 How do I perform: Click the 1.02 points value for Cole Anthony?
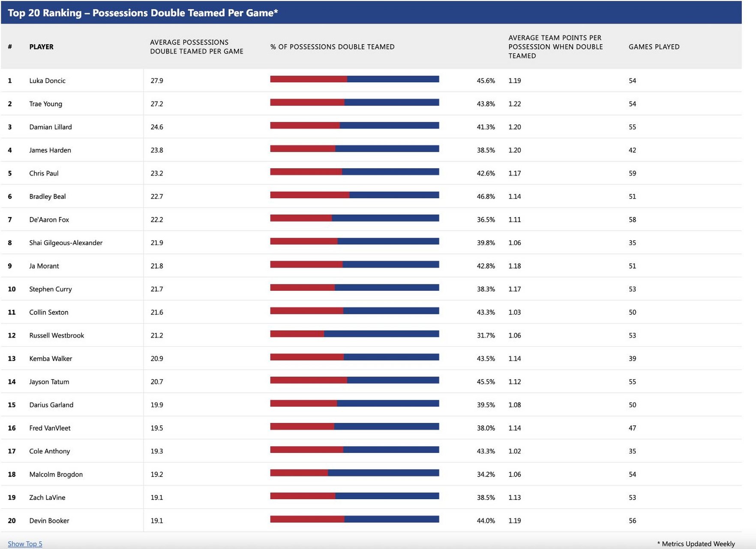[x=515, y=451]
